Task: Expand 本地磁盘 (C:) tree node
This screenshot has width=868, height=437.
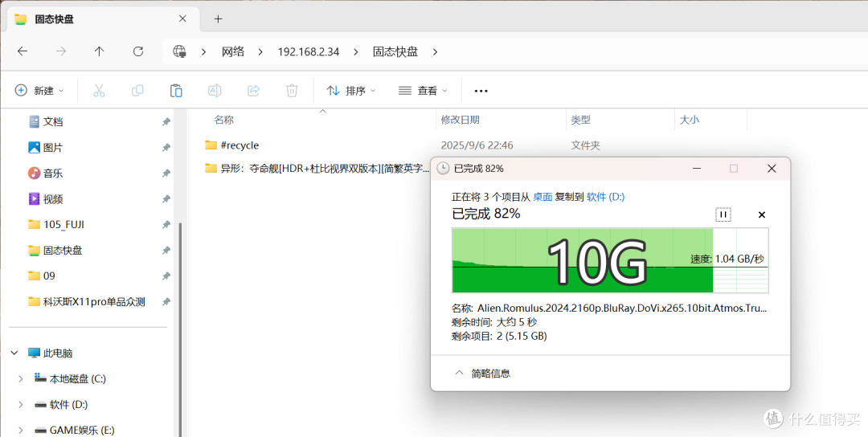Action: point(20,379)
